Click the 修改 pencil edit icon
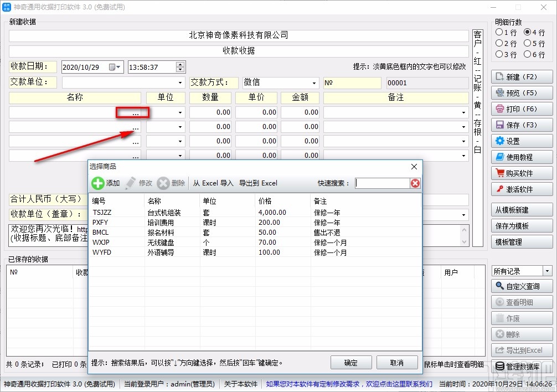557x392 pixels. click(x=130, y=183)
